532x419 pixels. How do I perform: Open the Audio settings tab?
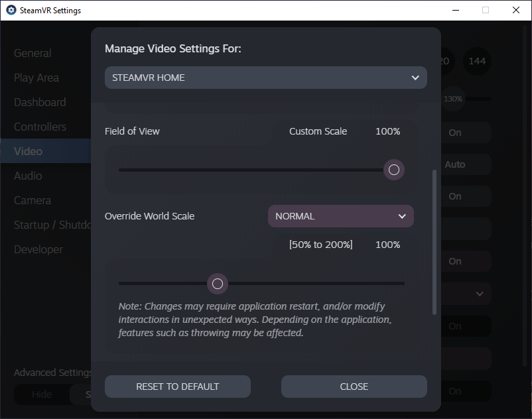pos(28,176)
